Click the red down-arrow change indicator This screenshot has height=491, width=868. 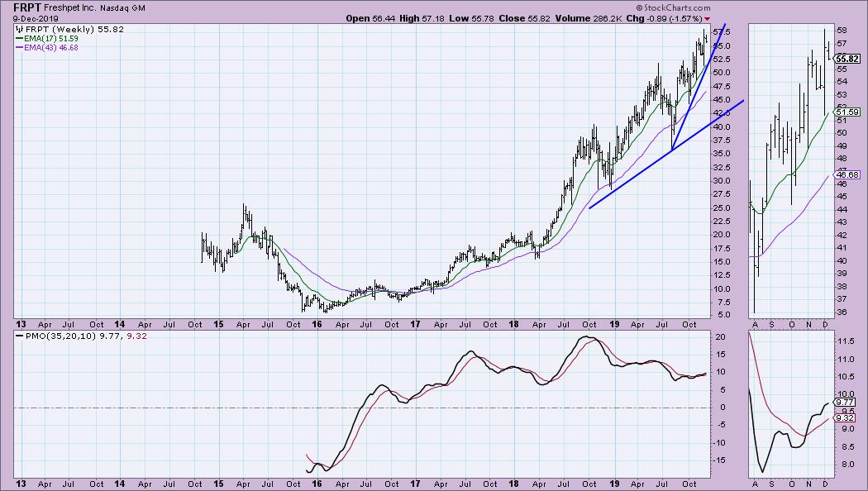tap(707, 19)
